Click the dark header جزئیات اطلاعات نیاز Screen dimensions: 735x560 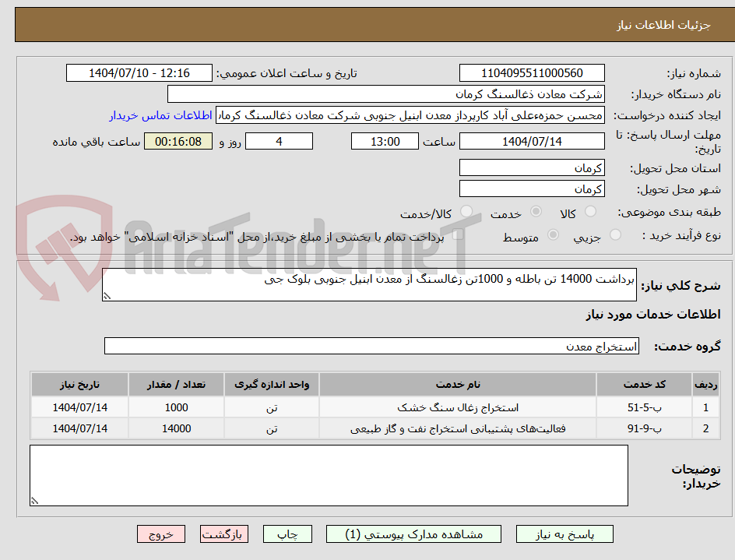click(x=367, y=23)
